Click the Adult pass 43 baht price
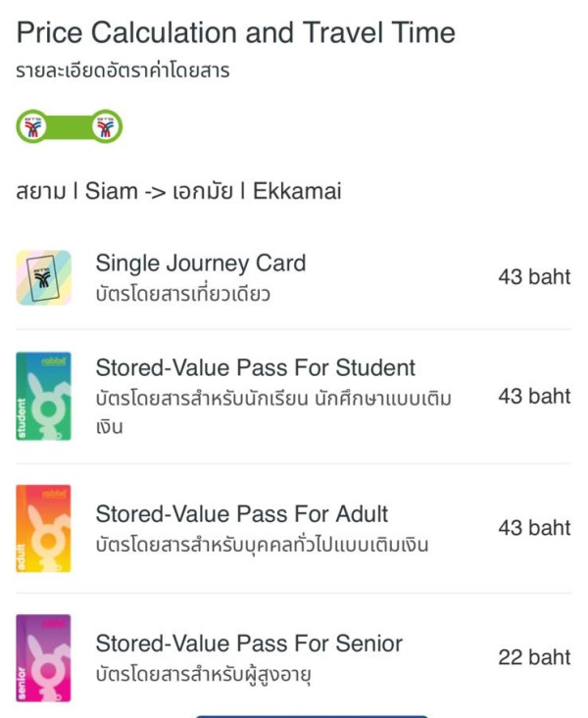The width and height of the screenshot is (588, 718). tap(533, 527)
